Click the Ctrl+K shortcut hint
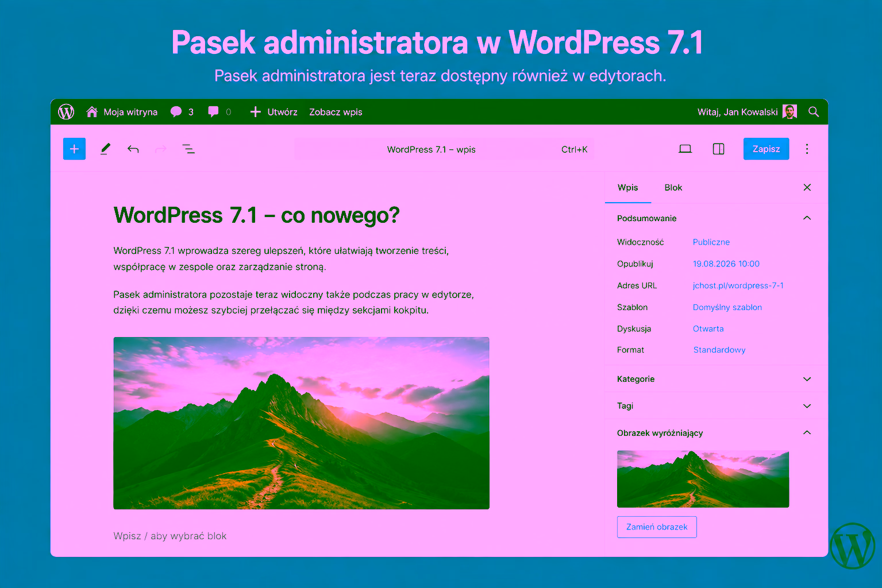The width and height of the screenshot is (882, 588). pos(575,149)
